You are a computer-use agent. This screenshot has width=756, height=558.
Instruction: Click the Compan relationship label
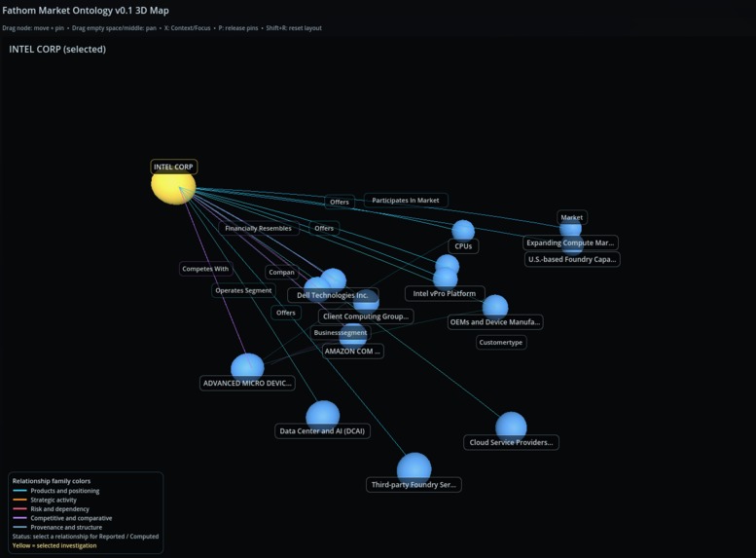coord(281,273)
